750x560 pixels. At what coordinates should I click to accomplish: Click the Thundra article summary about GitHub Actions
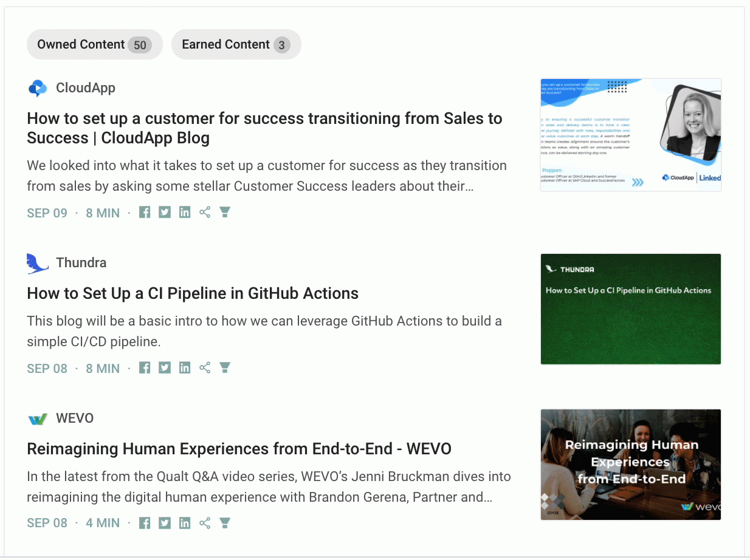pos(264,331)
